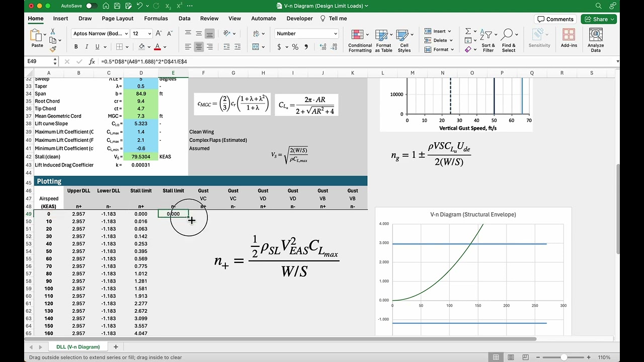Open the Comments pane

tap(555, 19)
